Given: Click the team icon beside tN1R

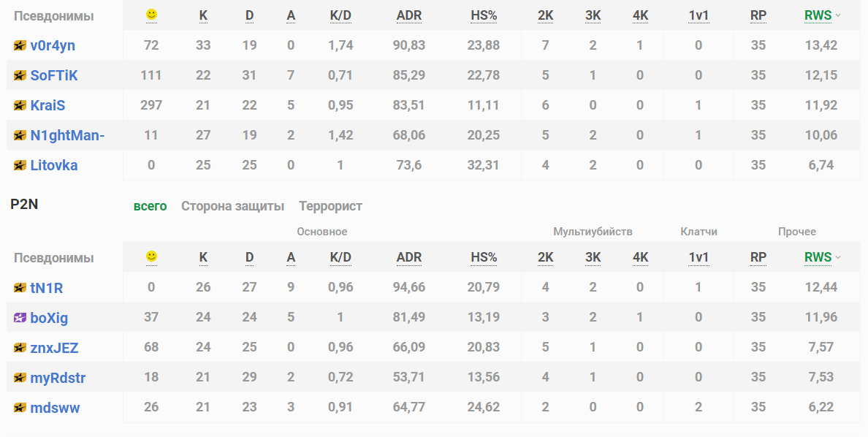Looking at the screenshot, I should [x=20, y=288].
